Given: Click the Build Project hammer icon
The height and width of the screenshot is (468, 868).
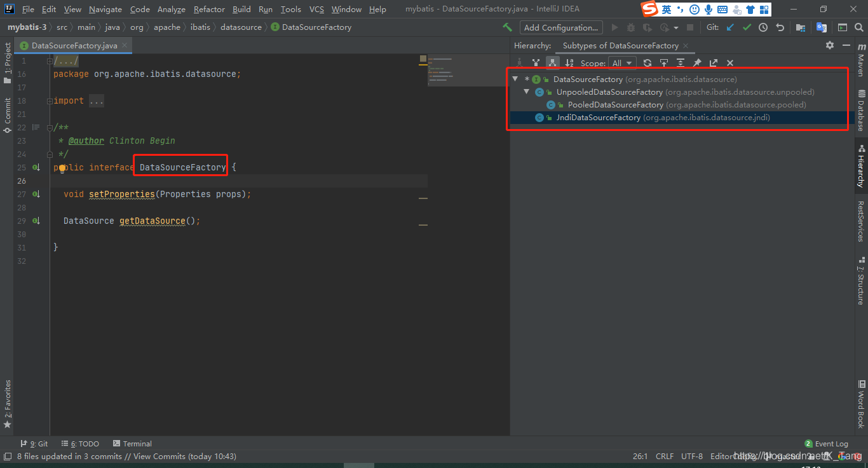Looking at the screenshot, I should pos(507,27).
